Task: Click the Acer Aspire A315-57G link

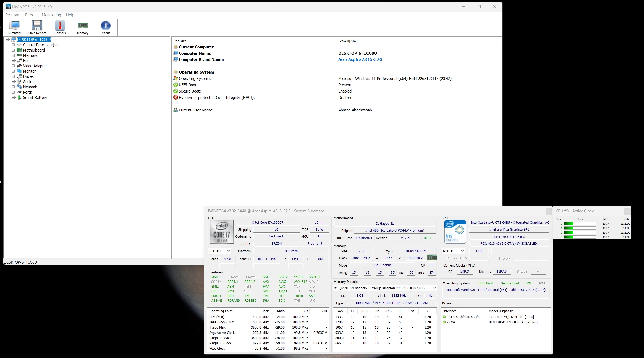Action: pyautogui.click(x=360, y=60)
